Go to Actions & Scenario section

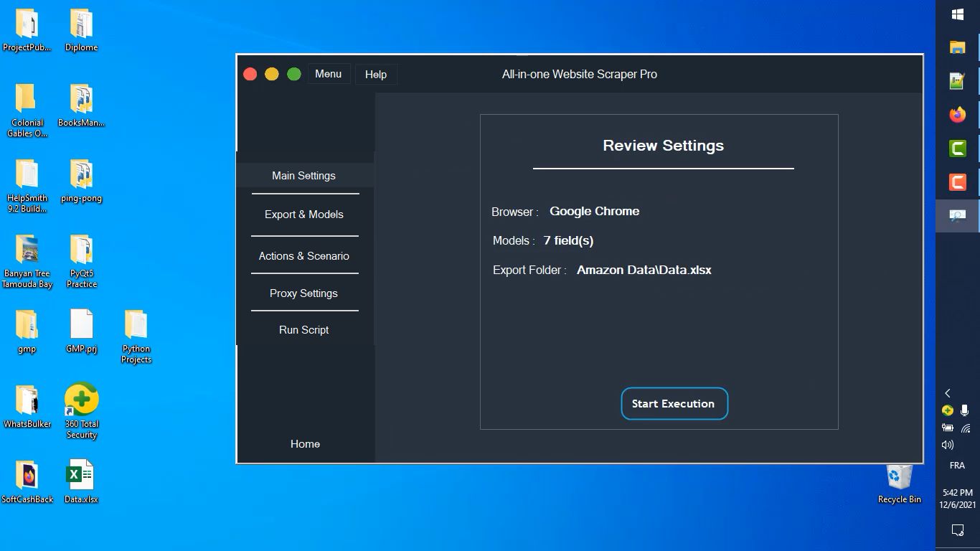tap(303, 256)
